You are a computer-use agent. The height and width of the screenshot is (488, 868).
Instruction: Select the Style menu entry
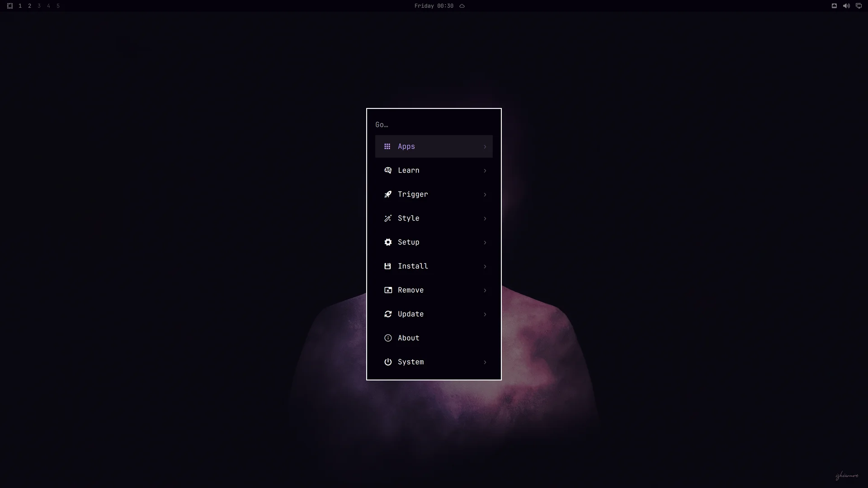pos(434,218)
